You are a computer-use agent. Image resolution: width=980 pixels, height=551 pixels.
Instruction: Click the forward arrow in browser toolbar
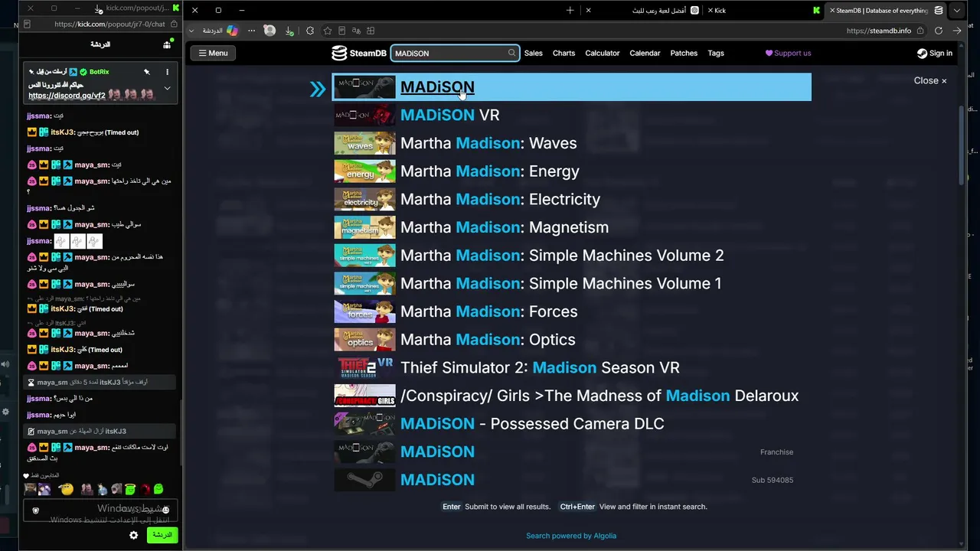(x=957, y=31)
